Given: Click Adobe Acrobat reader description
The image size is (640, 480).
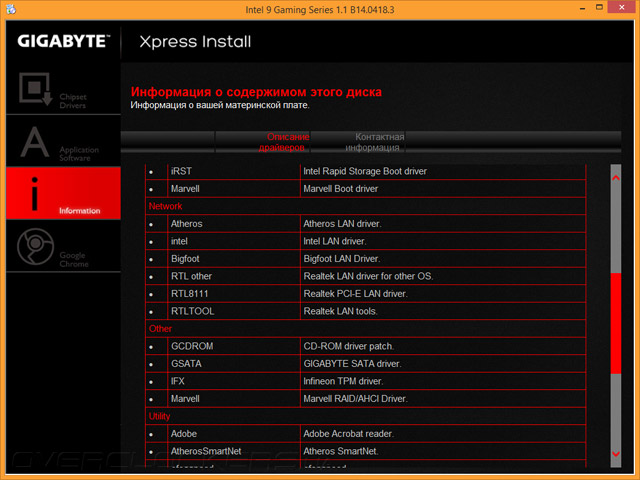Looking at the screenshot, I should pyautogui.click(x=349, y=434).
